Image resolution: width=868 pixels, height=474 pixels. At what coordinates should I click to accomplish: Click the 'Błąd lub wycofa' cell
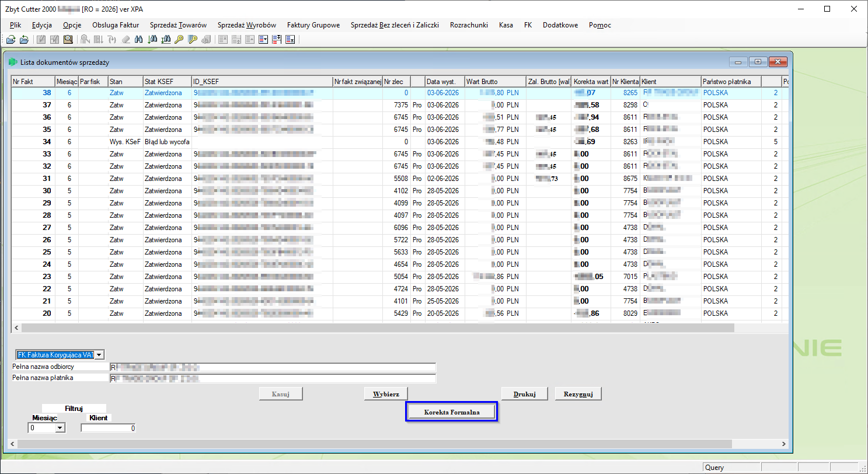(167, 142)
